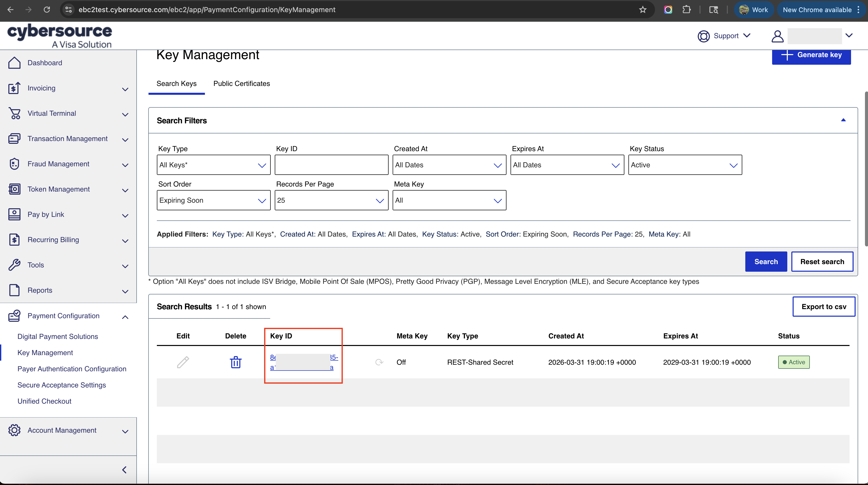
Task: Collapse the Search Filters panel
Action: 843,120
